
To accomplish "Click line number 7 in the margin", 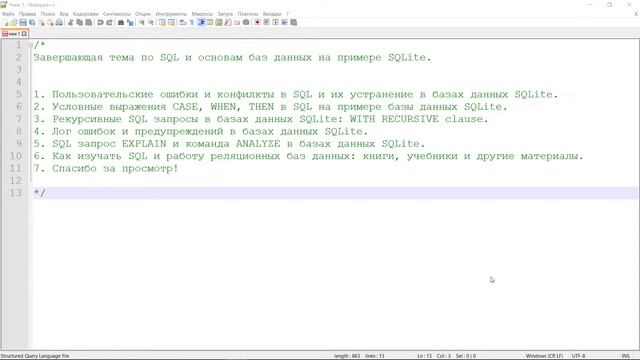I will [19, 119].
